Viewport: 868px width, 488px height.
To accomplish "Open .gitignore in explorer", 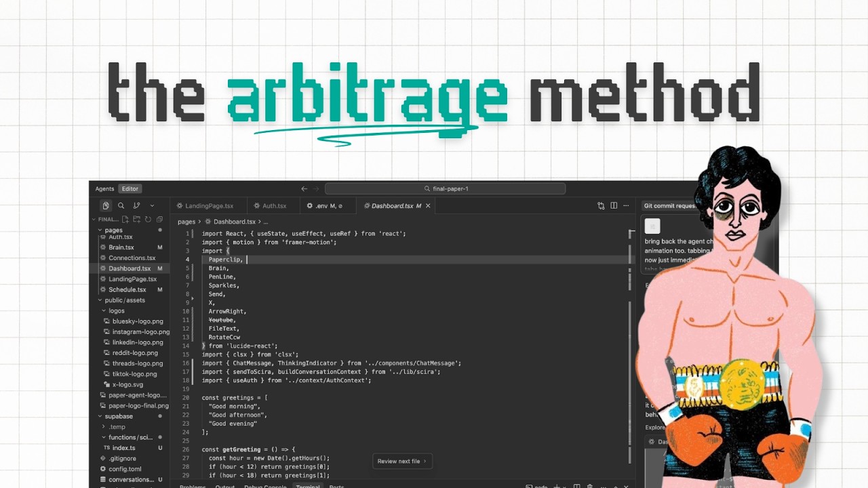I will pyautogui.click(x=129, y=459).
